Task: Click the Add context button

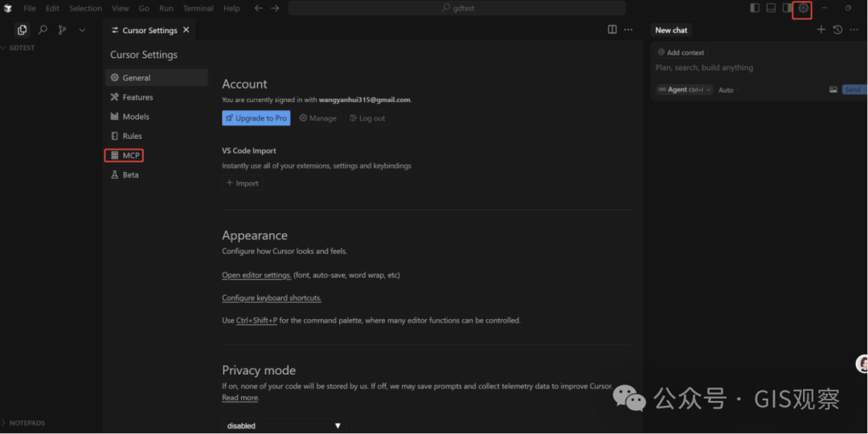Action: point(681,52)
